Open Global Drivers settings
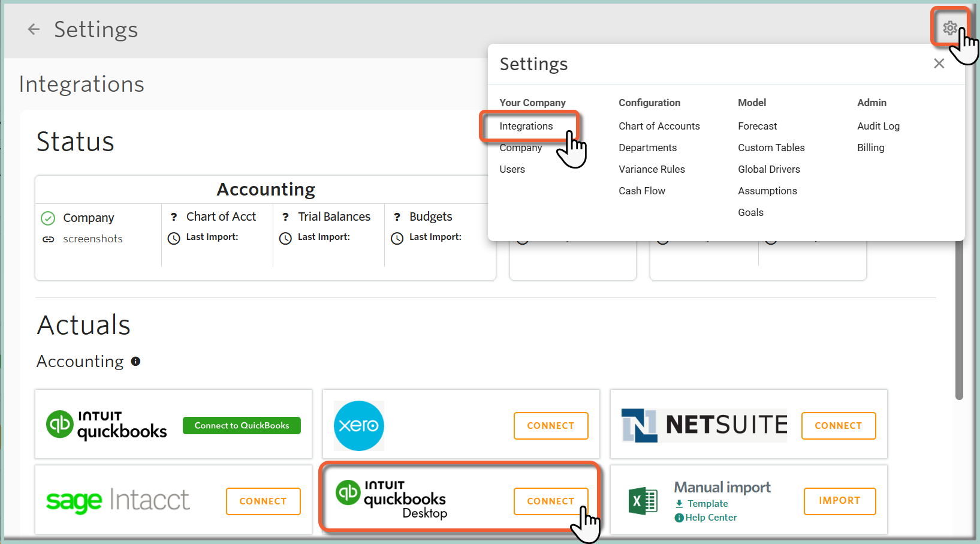This screenshot has height=544, width=980. pyautogui.click(x=768, y=169)
